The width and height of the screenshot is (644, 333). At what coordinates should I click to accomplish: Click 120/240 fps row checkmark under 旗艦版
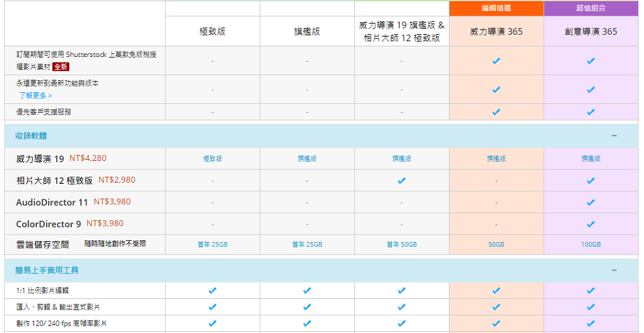[x=307, y=324]
